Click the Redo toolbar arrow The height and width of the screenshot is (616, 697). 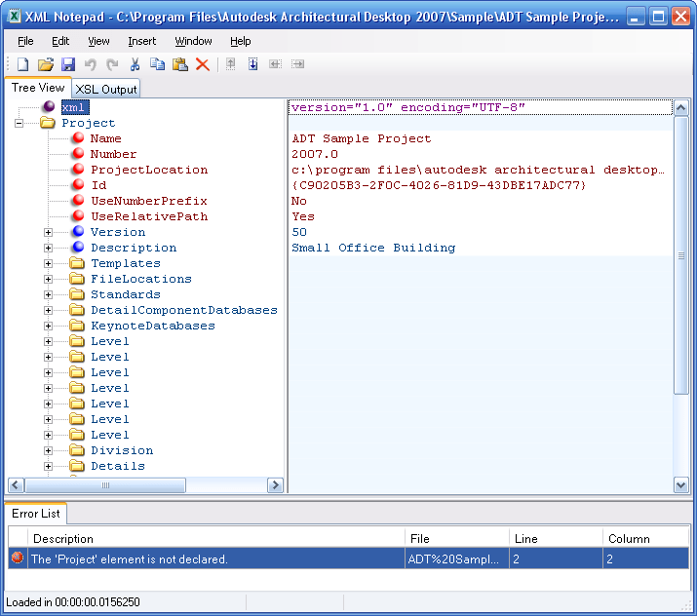[112, 64]
